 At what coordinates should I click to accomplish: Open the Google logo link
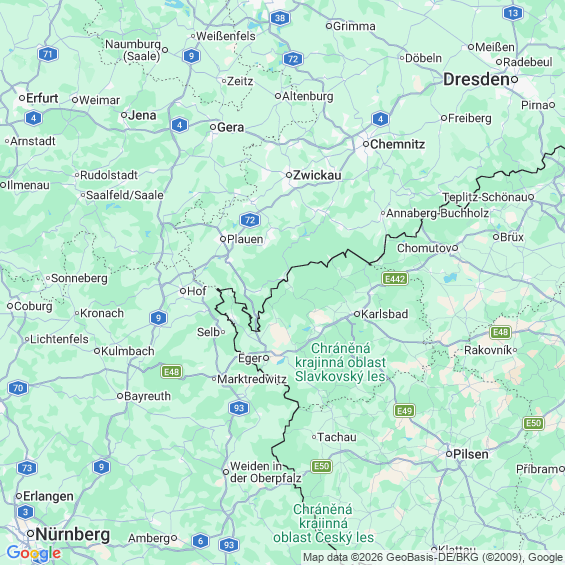coord(34,553)
